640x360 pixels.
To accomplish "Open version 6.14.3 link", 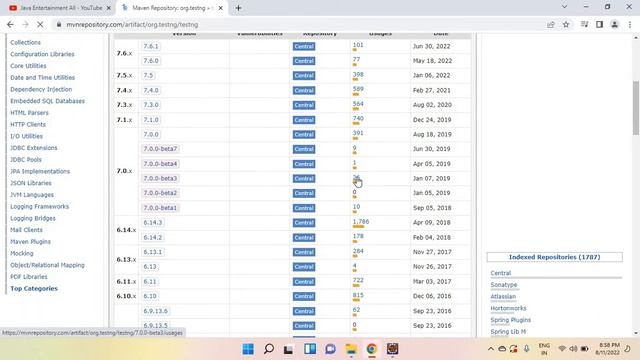I will click(x=153, y=222).
